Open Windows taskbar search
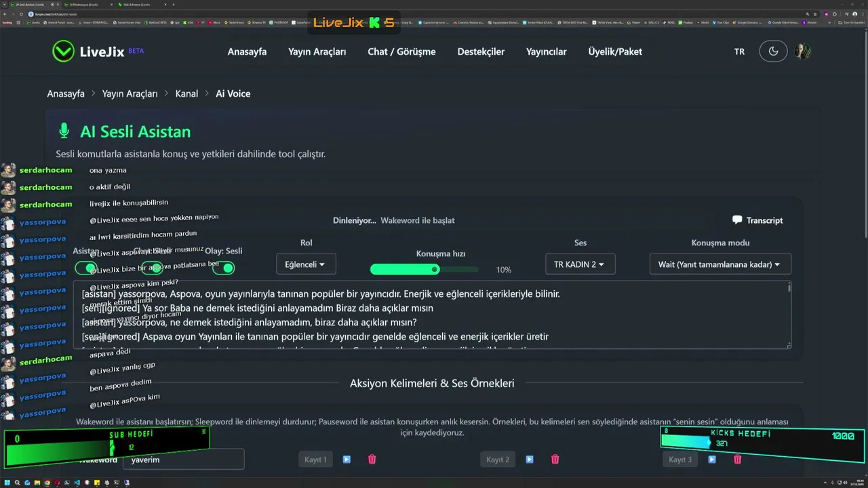This screenshot has width=868, height=488. point(17,483)
